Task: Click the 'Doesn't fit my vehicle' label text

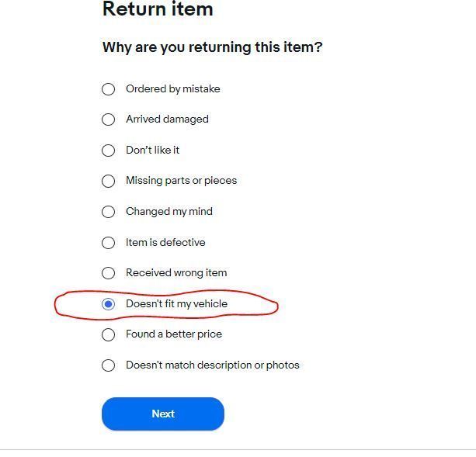Action: (176, 304)
